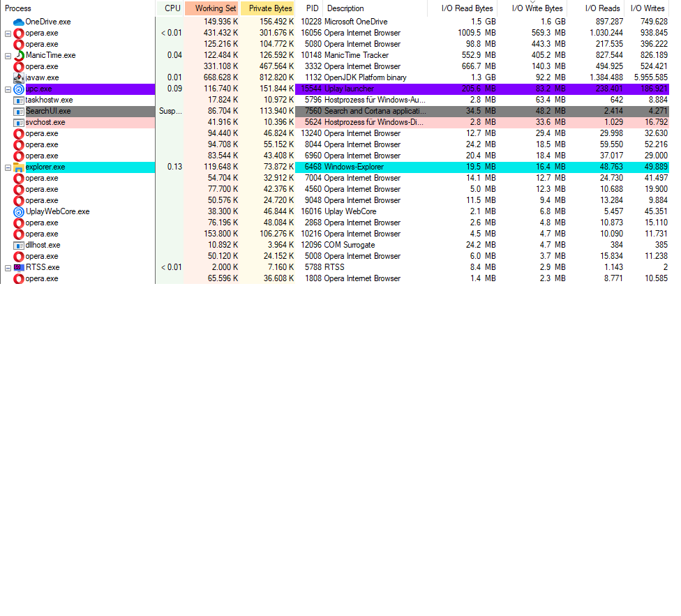The width and height of the screenshot is (681, 616).
Task: Click the taskhostw.exe window icon
Action: click(x=19, y=100)
